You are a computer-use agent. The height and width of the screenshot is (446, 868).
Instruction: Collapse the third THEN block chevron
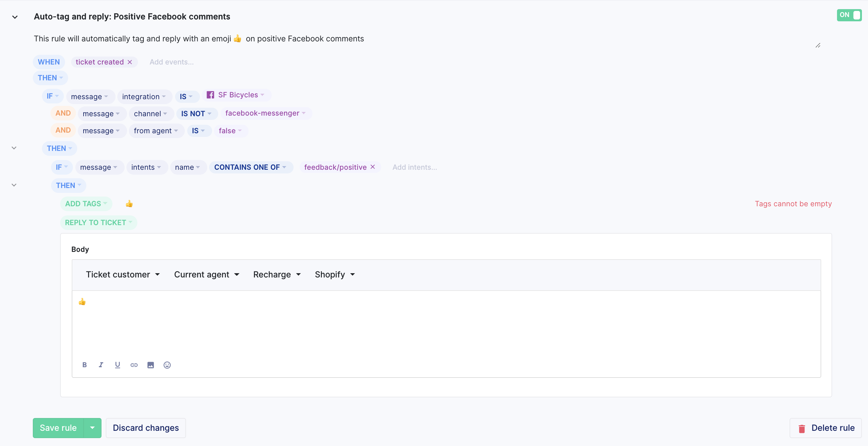point(14,185)
